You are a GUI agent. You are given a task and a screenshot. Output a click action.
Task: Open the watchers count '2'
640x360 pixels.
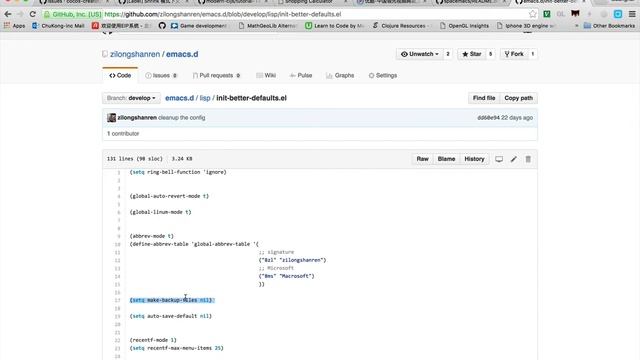(x=448, y=54)
